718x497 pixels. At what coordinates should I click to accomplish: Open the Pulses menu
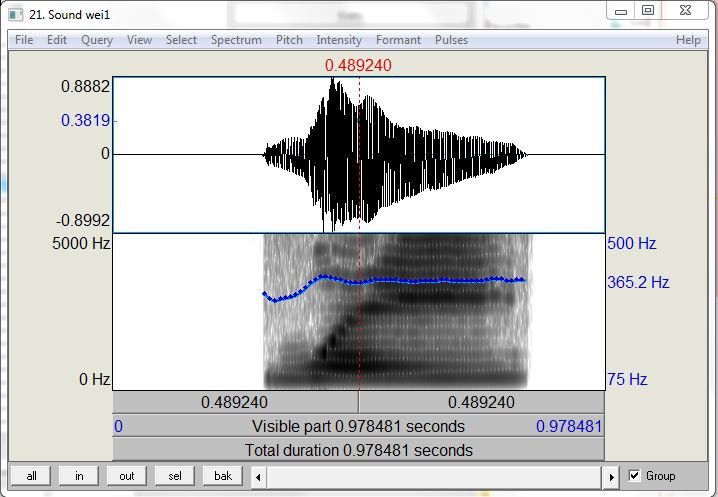[451, 40]
